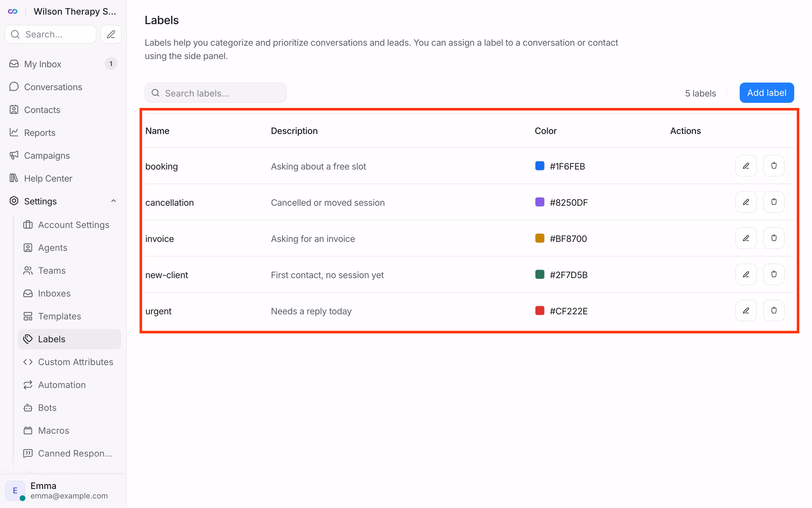
Task: Click the app logo in sidebar header
Action: pyautogui.click(x=13, y=11)
